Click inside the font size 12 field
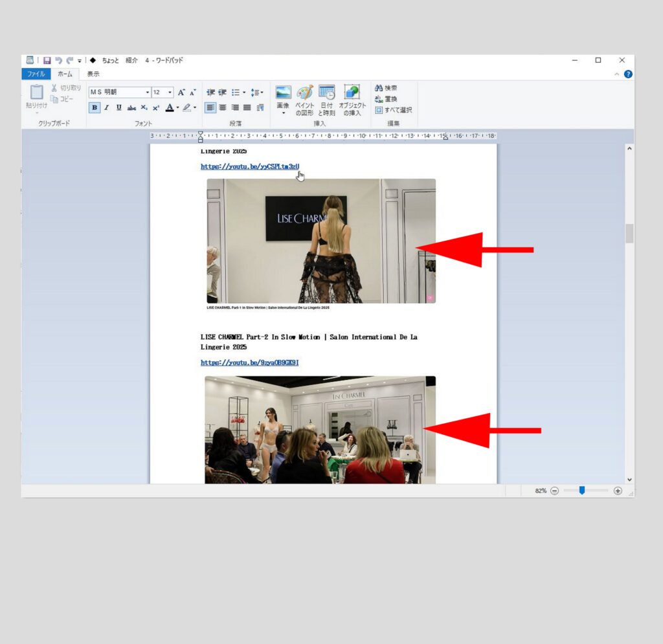 pos(159,92)
